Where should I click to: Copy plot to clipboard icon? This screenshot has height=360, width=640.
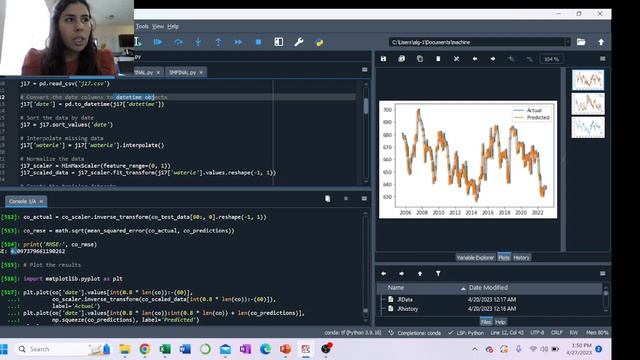(420, 59)
